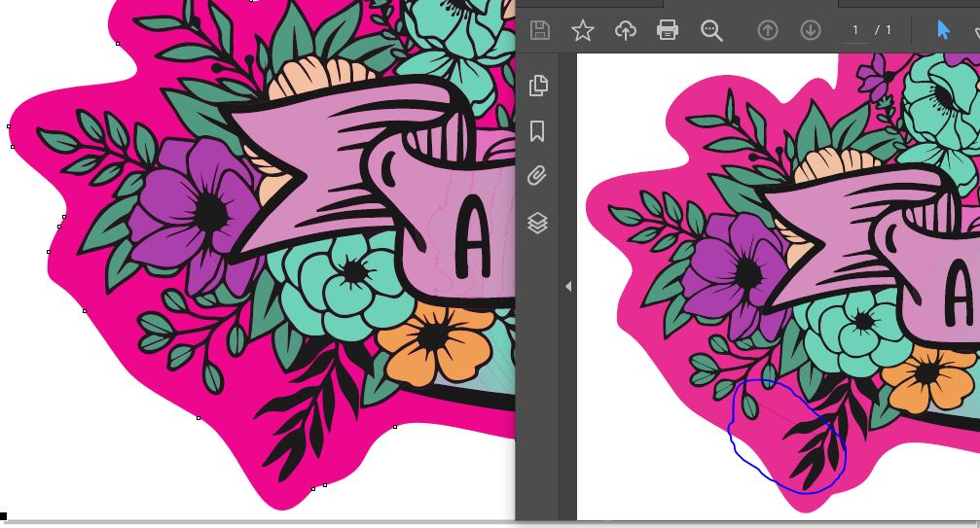Screen dimensions: 980x528
Task: Go to previous page with up arrow
Action: point(768,30)
